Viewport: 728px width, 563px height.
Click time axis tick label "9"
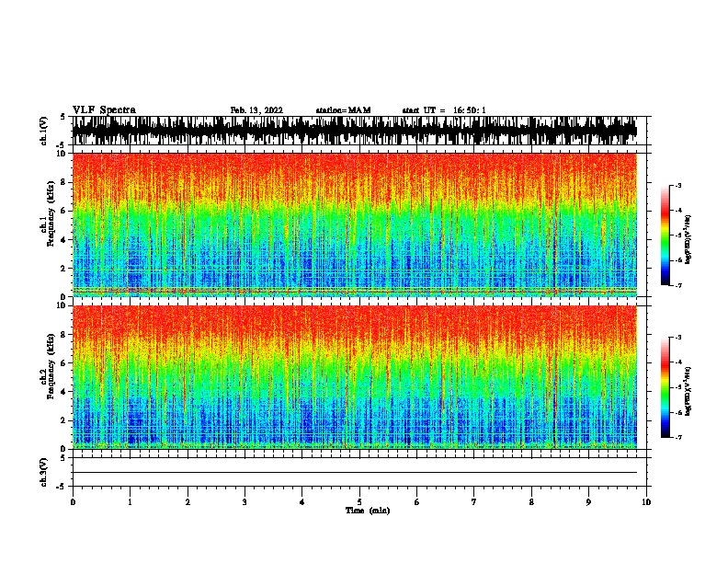(588, 502)
